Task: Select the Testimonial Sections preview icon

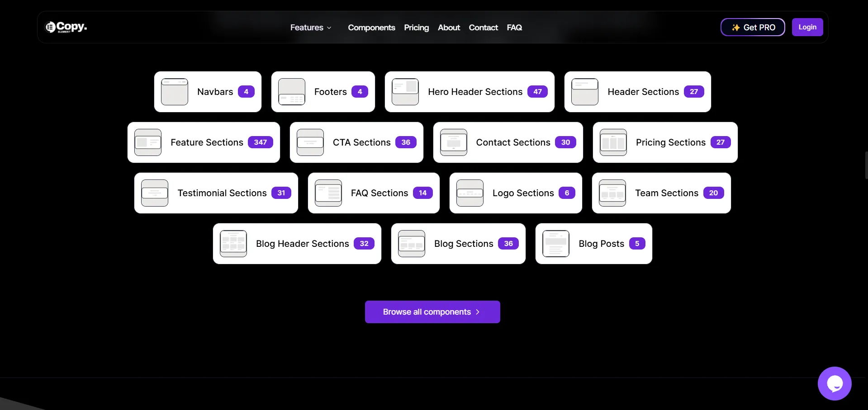Action: [154, 193]
